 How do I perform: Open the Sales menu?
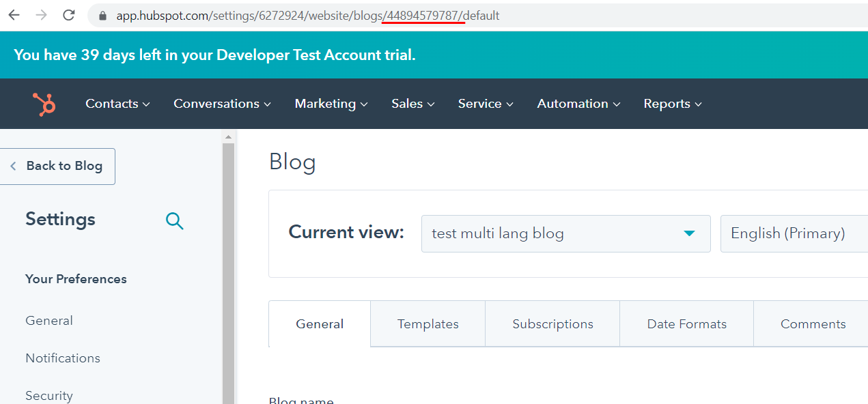pos(412,104)
